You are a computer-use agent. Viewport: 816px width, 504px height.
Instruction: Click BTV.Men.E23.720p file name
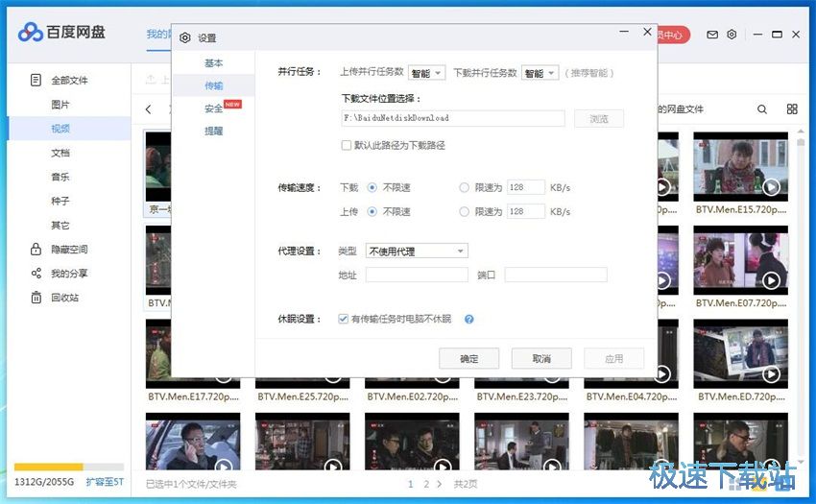pyautogui.click(x=522, y=396)
